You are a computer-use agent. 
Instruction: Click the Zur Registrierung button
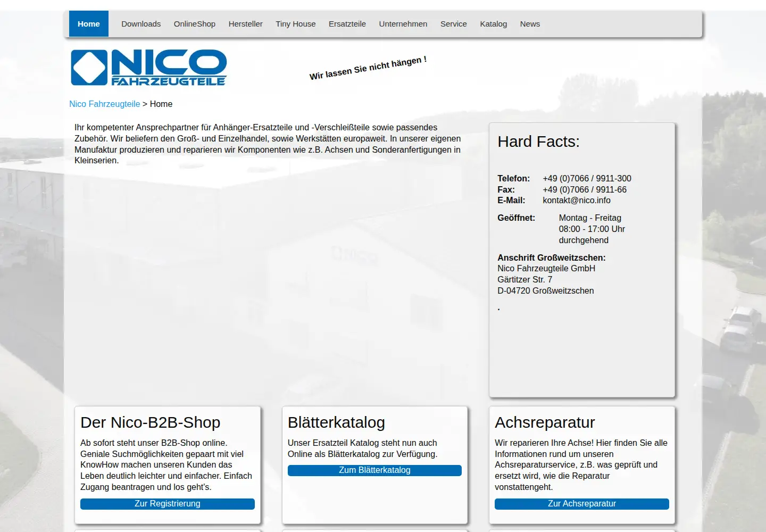(168, 504)
